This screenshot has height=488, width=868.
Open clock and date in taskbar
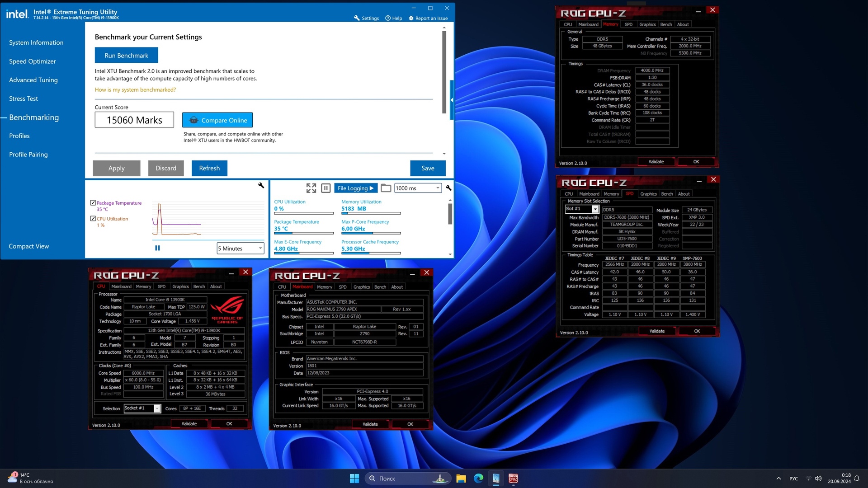click(839, 479)
